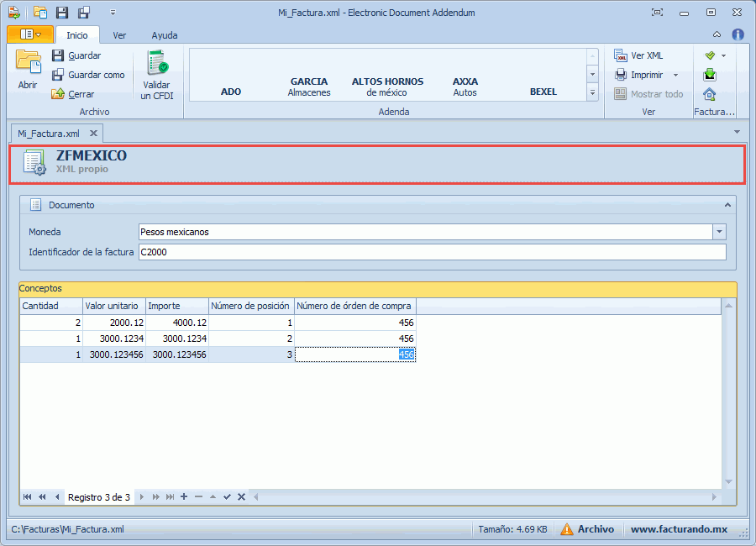Close the Mi_Factura.xml document tab
This screenshot has width=756, height=546.
click(93, 133)
